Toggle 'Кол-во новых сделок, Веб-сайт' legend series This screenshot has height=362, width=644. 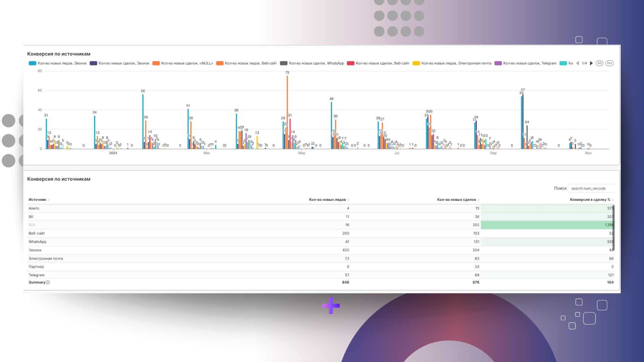tap(382, 63)
